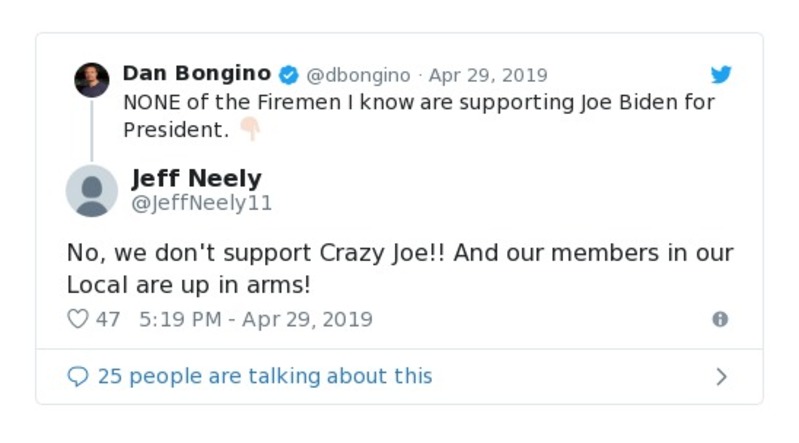The image size is (799, 443).
Task: Open Jeff Neely's default avatar
Action: click(92, 190)
